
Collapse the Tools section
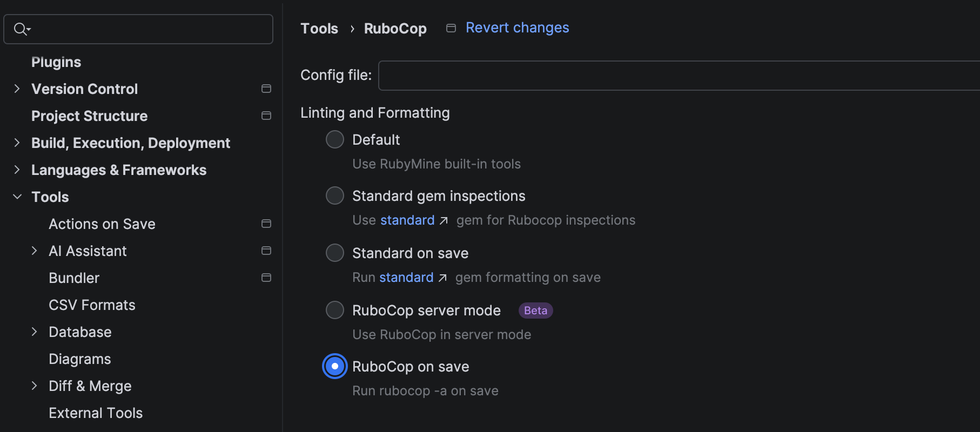click(17, 197)
